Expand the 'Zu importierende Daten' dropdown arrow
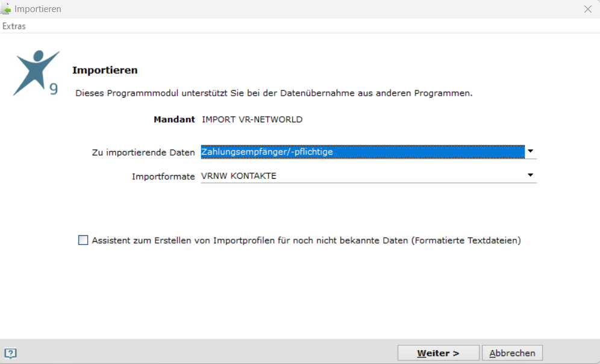The image size is (600, 364). tap(530, 152)
